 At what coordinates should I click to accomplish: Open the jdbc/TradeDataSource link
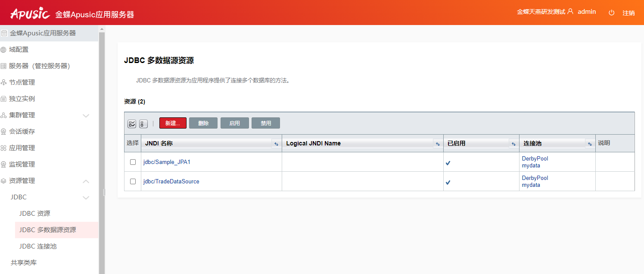pos(171,181)
